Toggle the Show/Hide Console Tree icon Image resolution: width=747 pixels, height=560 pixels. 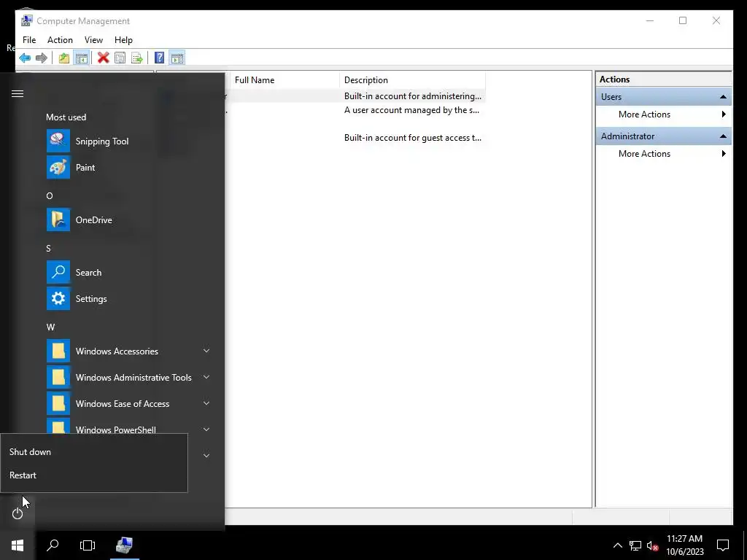[x=82, y=58]
